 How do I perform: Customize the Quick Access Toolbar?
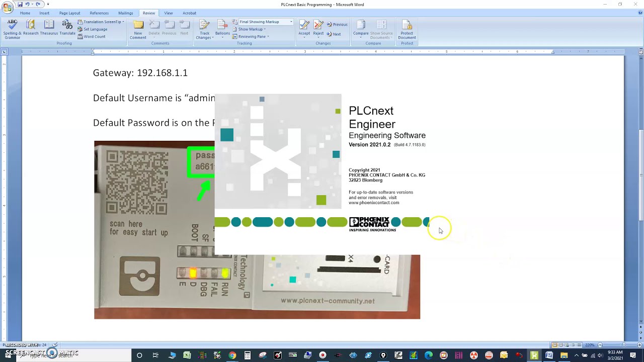pyautogui.click(x=48, y=4)
